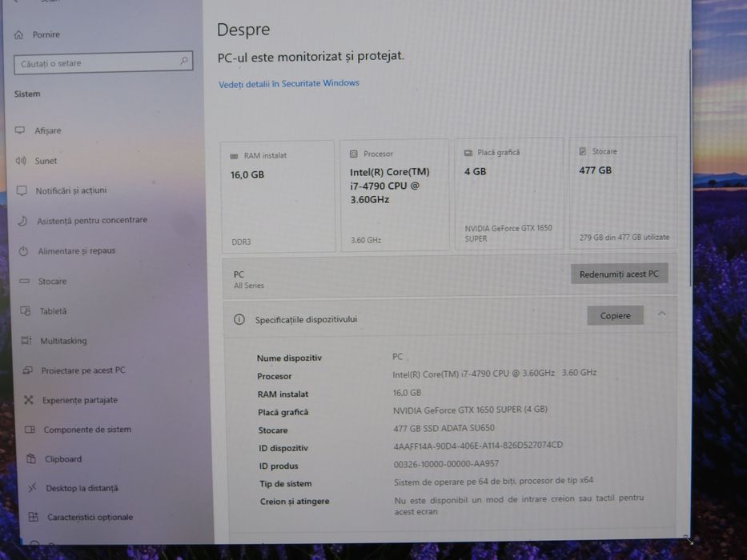Select the 16,0 GB RAM instalat card

pos(278,196)
